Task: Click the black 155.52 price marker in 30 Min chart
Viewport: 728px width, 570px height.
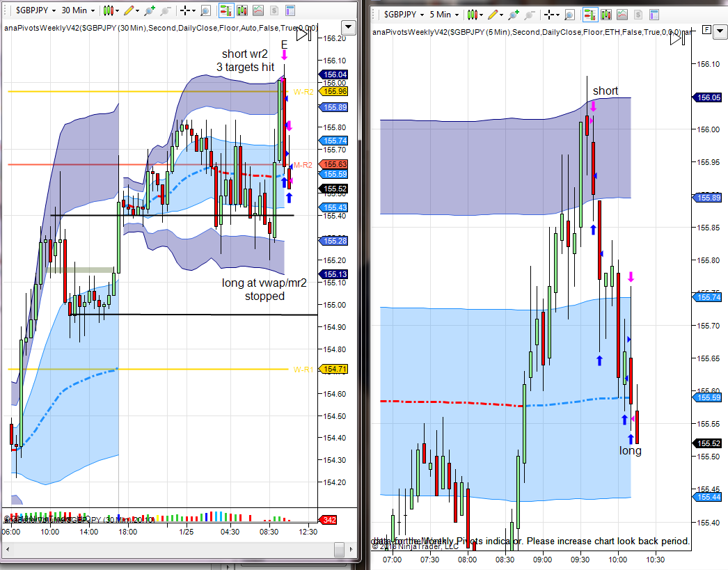Action: [x=334, y=189]
